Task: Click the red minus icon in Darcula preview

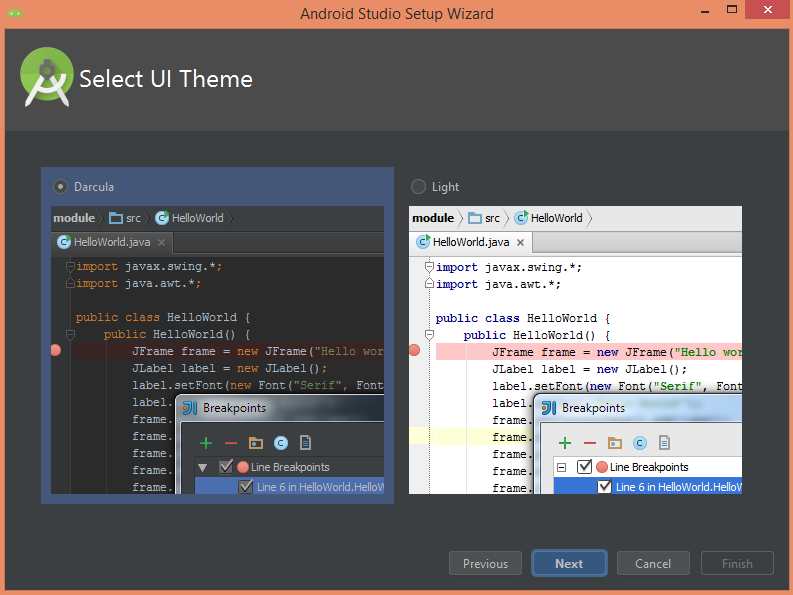Action: [231, 443]
